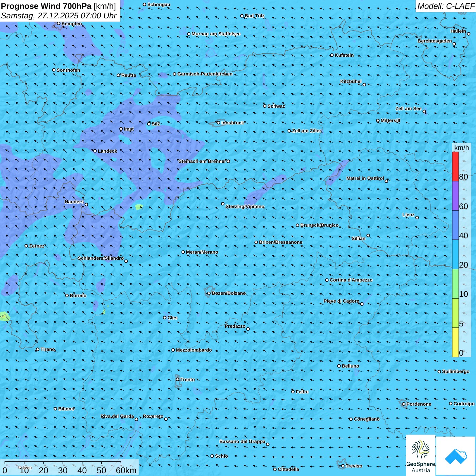
Task: Click the 'Prognose Wind 700hPa' title
Action: tap(46, 6)
